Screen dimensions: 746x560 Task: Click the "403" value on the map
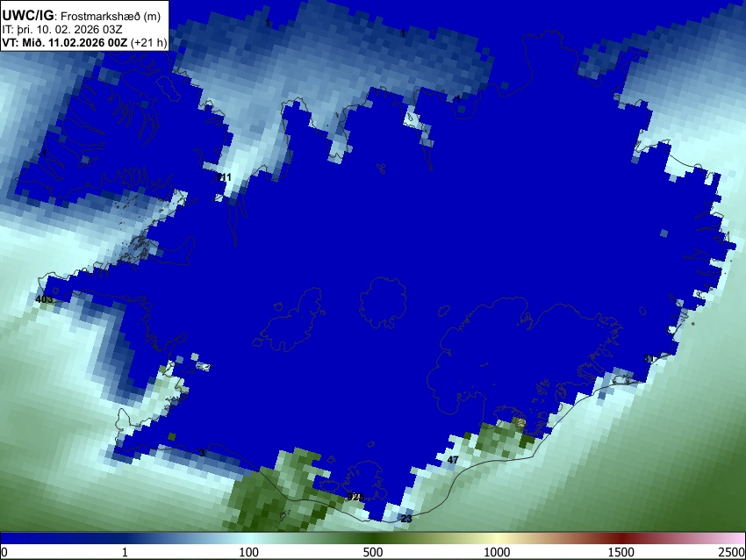click(44, 299)
